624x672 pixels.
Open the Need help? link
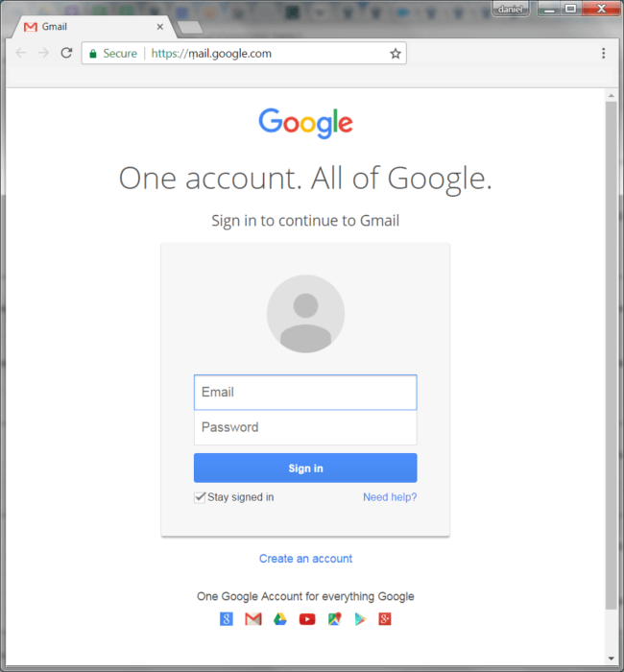point(390,497)
